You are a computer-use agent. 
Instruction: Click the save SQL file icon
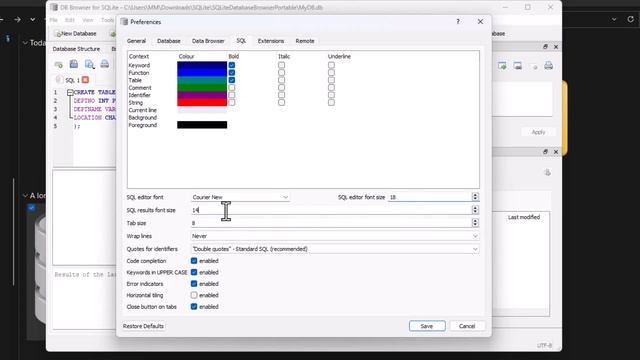coord(74,64)
